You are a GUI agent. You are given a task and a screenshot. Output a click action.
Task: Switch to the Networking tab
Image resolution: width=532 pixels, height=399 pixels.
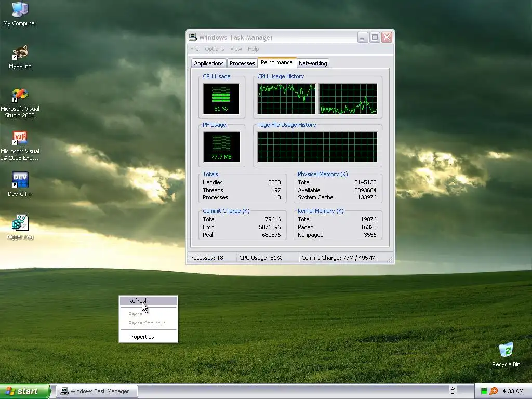coord(313,63)
